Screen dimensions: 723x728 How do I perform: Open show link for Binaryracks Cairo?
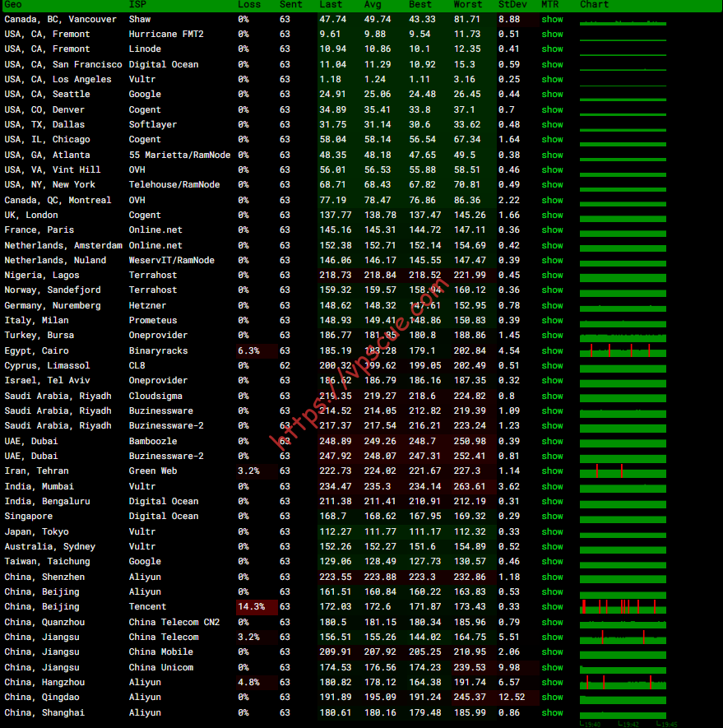point(552,351)
